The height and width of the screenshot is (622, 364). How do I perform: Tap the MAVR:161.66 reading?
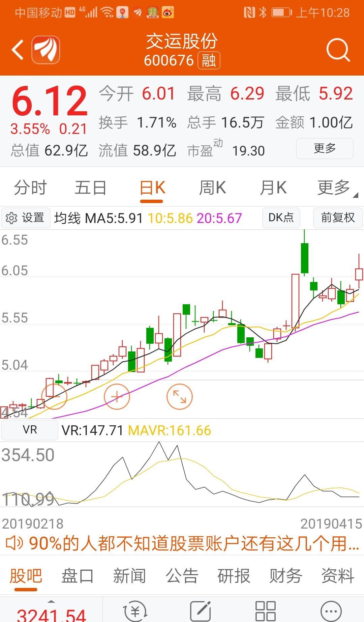170,430
